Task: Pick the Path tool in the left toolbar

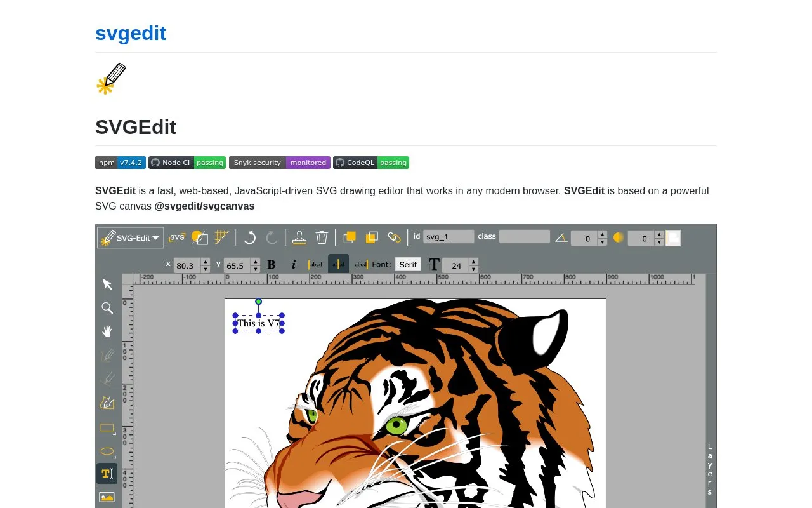Action: pyautogui.click(x=107, y=403)
